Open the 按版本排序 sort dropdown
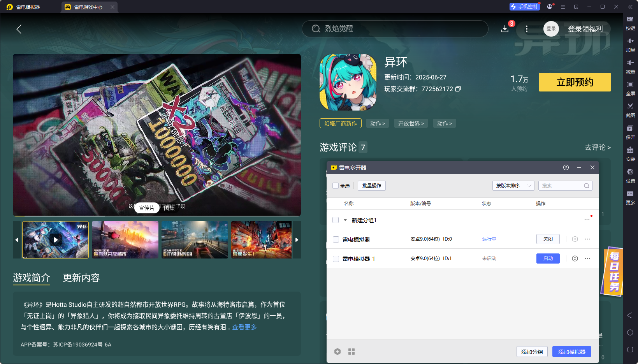This screenshot has height=364, width=638. click(x=513, y=186)
